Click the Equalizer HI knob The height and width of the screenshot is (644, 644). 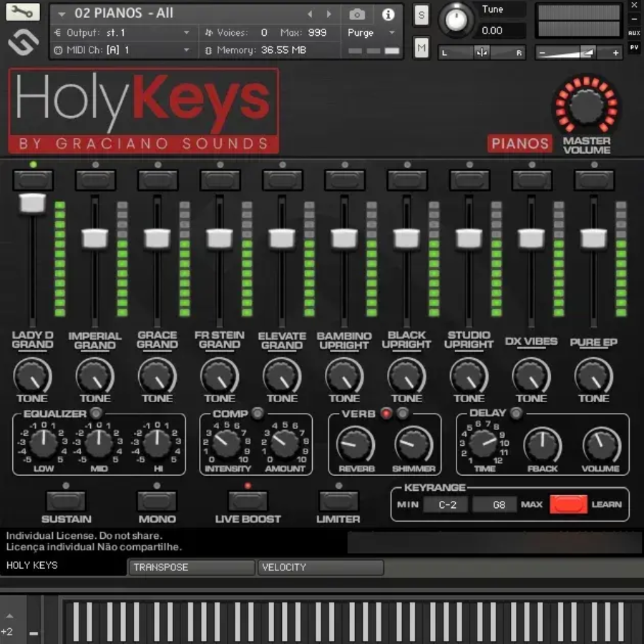click(157, 444)
